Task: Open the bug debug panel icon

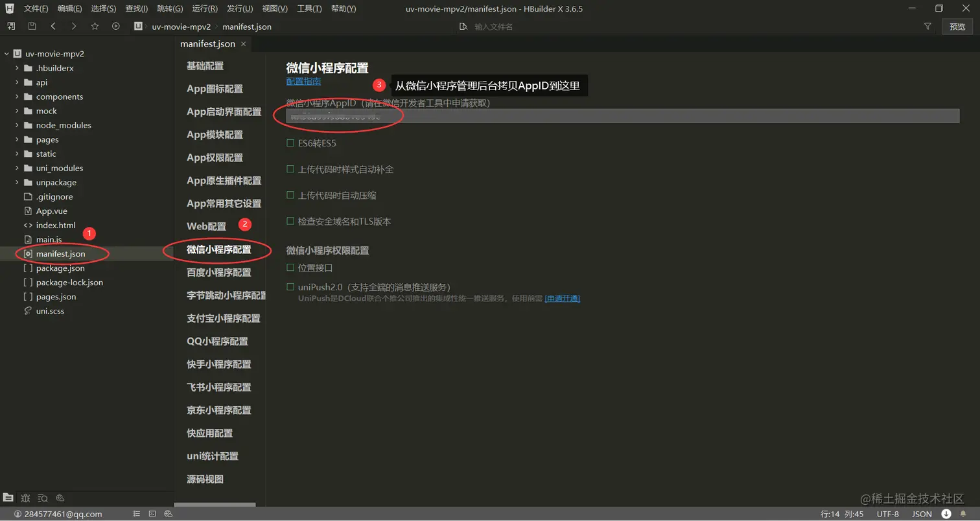Action: coord(25,498)
